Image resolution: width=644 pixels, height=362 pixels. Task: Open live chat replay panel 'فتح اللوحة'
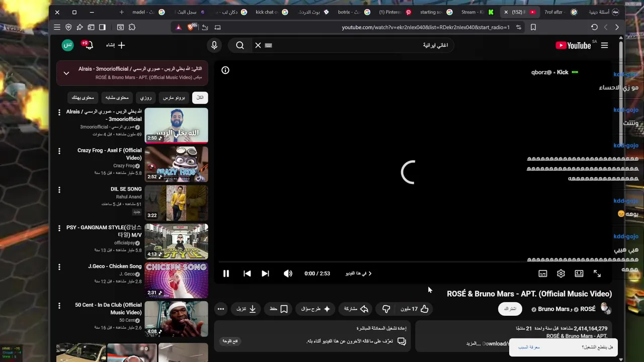click(230, 341)
